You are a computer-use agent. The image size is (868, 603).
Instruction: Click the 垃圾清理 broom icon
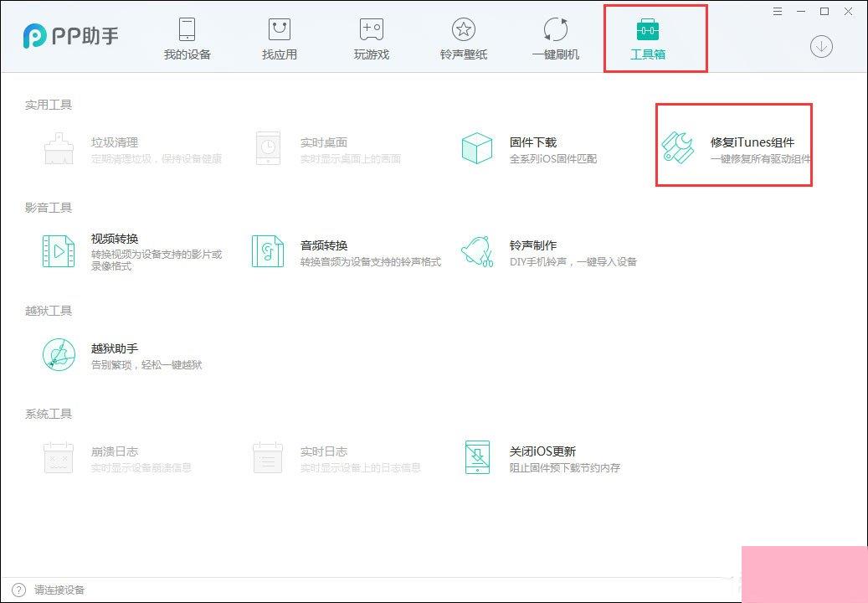tap(59, 149)
